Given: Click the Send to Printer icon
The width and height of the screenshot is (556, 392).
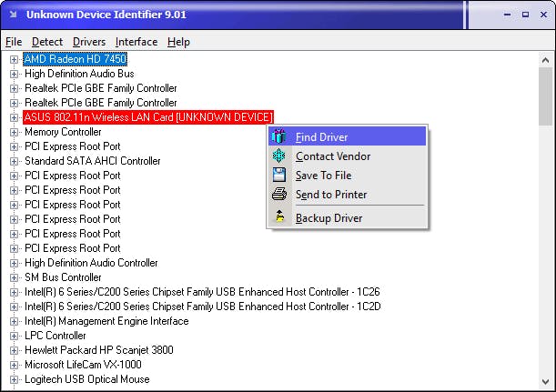Looking at the screenshot, I should point(279,195).
